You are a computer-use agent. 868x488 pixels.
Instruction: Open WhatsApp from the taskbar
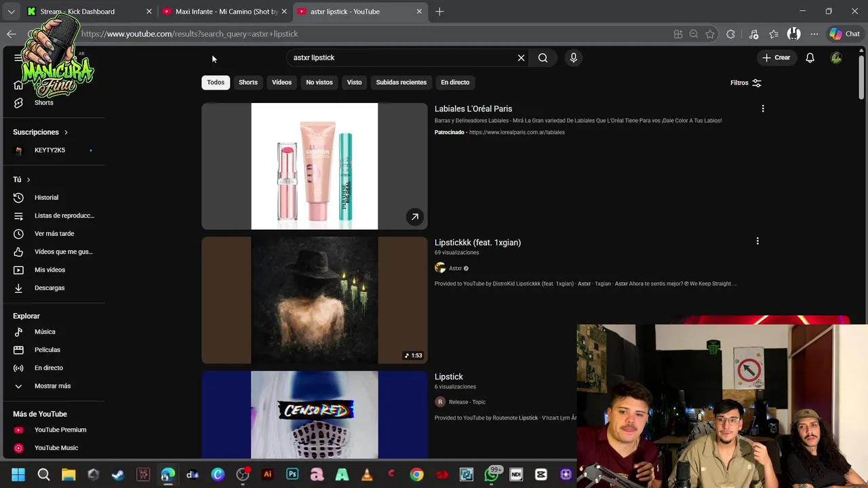(492, 474)
